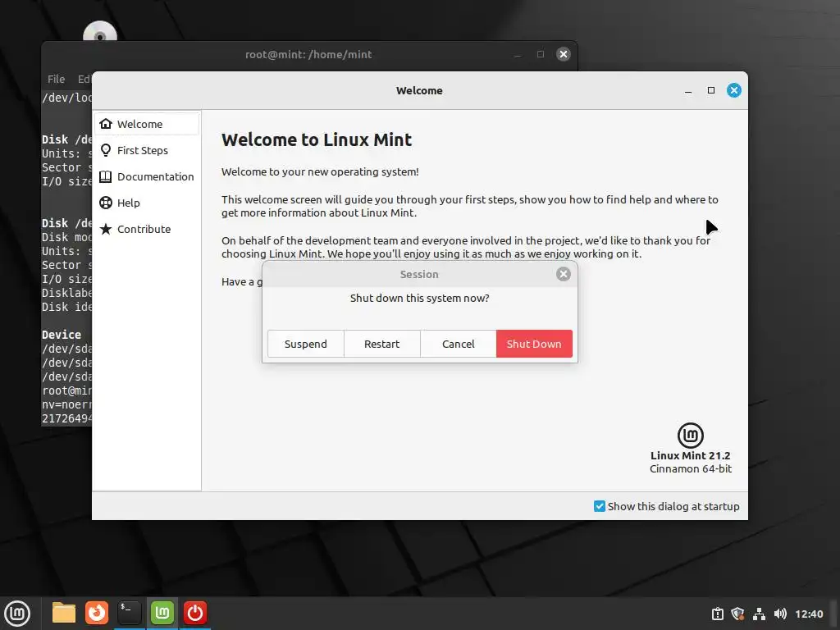The image size is (840, 630).
Task: Minimize the Welcome window
Action: (688, 91)
